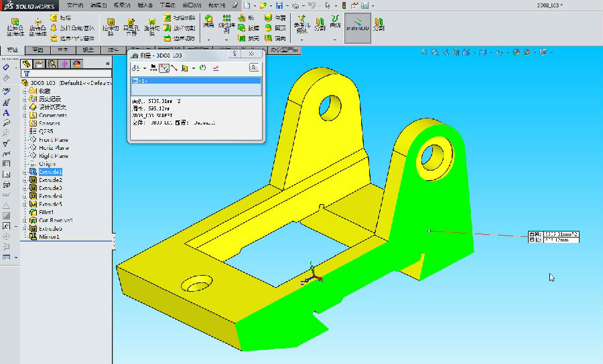The image size is (603, 364).
Task: Open the 工具 Tools menu
Action: (169, 5)
